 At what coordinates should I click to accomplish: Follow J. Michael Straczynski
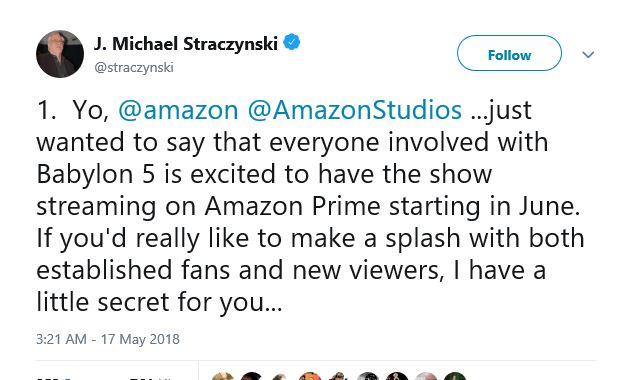509,53
